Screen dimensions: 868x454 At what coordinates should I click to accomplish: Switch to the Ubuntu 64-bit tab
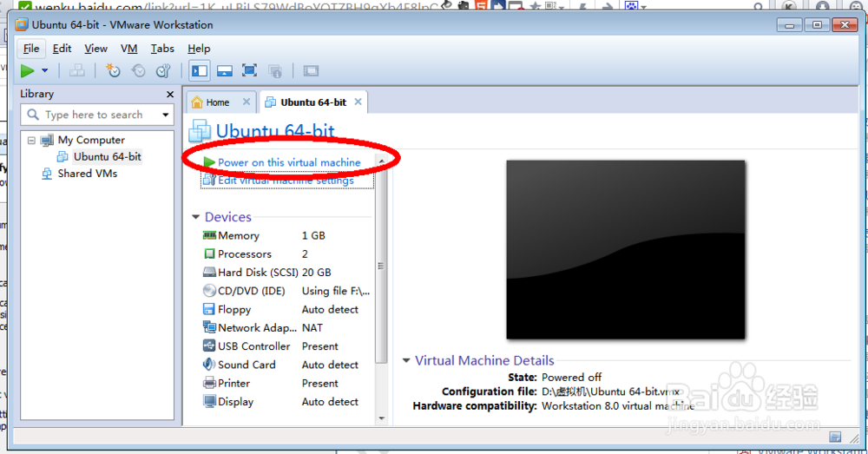(313, 102)
